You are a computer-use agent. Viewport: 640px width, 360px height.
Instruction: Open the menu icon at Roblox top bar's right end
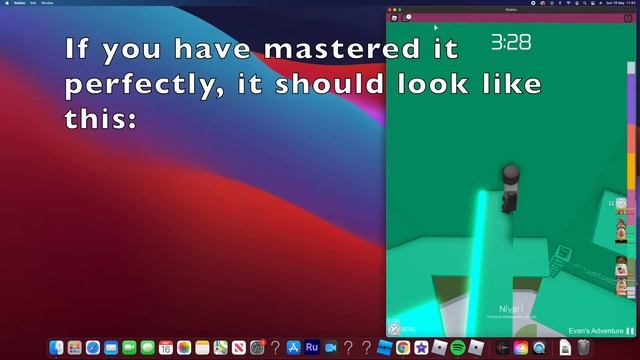(x=628, y=18)
